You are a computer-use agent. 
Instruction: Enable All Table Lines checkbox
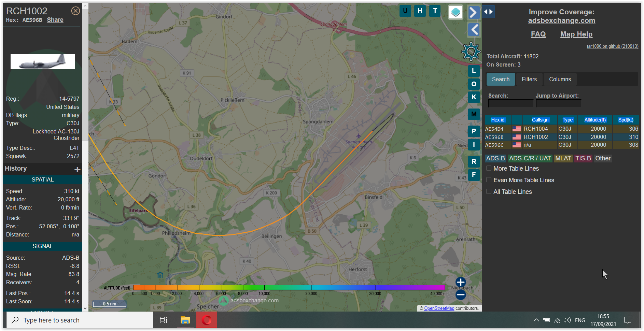coord(489,191)
